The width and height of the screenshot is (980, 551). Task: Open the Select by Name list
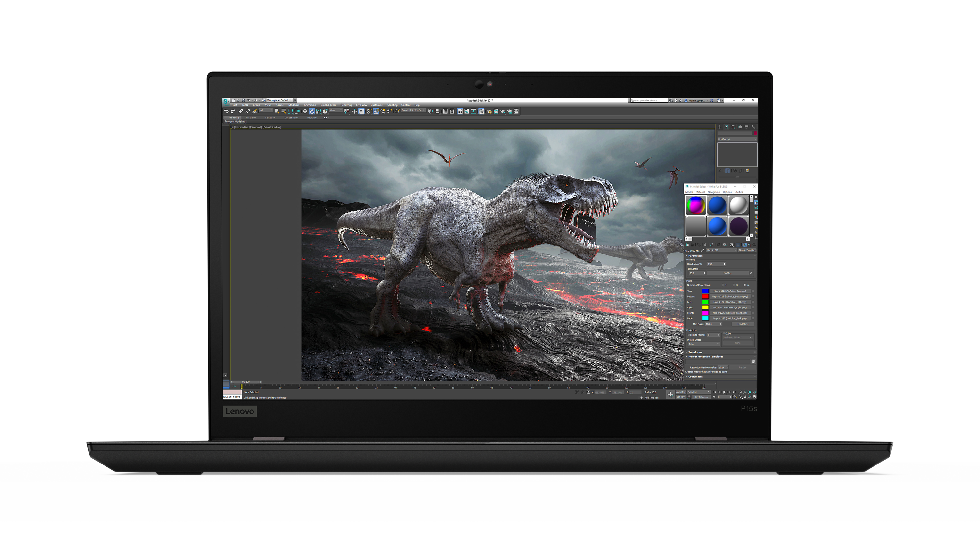(284, 111)
